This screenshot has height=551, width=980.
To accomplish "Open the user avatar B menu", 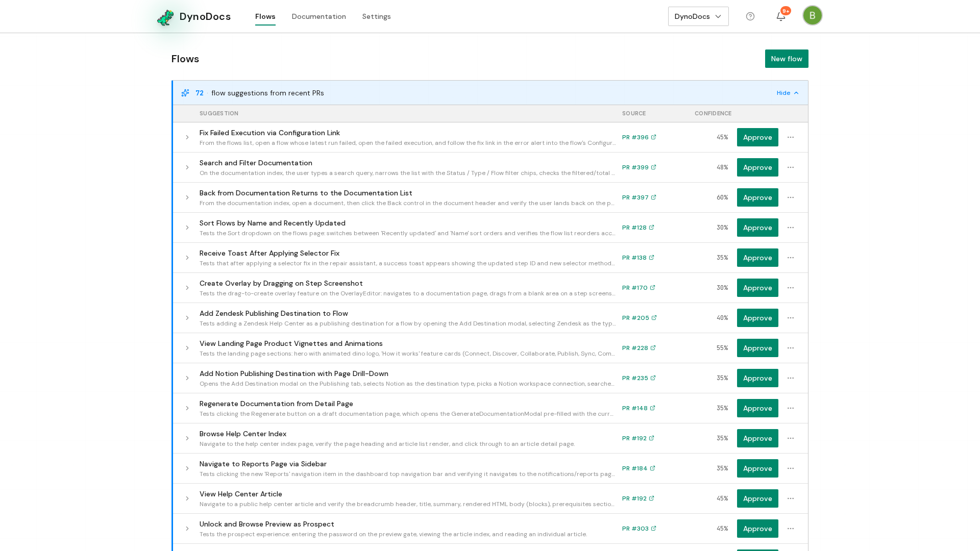I will (x=812, y=15).
